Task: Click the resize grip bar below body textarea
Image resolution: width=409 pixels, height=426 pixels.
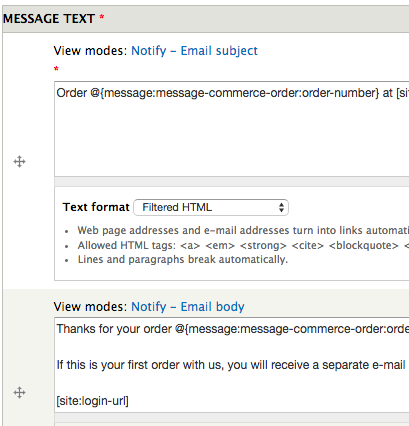Action: [x=232, y=418]
